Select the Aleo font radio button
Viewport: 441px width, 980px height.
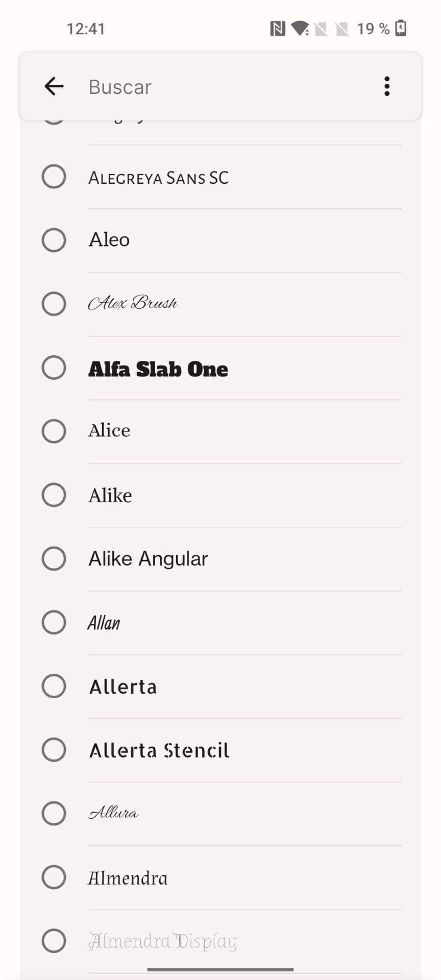click(54, 240)
